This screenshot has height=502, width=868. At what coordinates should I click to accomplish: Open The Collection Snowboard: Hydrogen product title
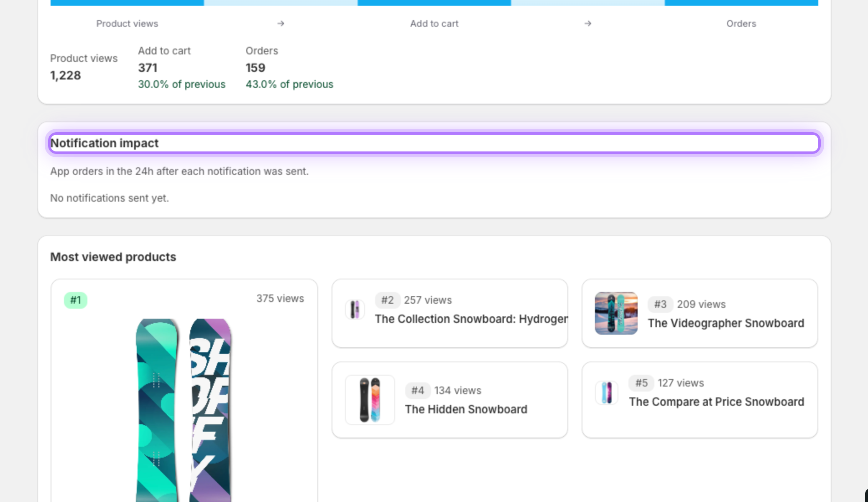click(471, 319)
